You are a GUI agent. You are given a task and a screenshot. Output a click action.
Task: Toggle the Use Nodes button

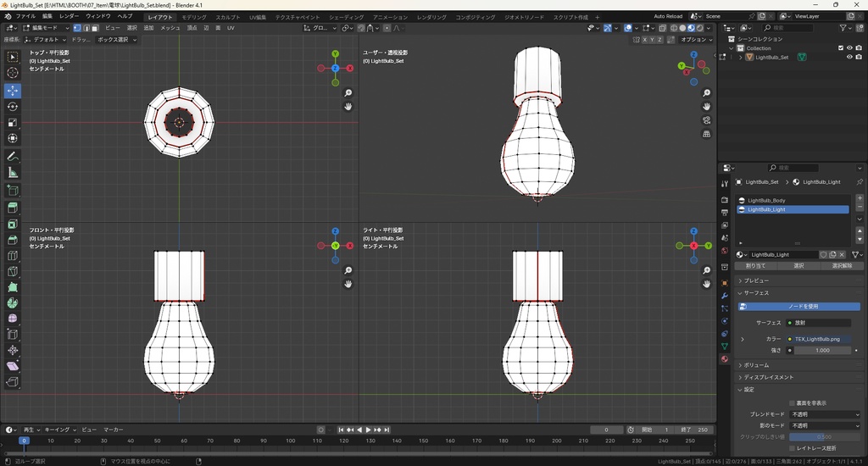(x=799, y=307)
